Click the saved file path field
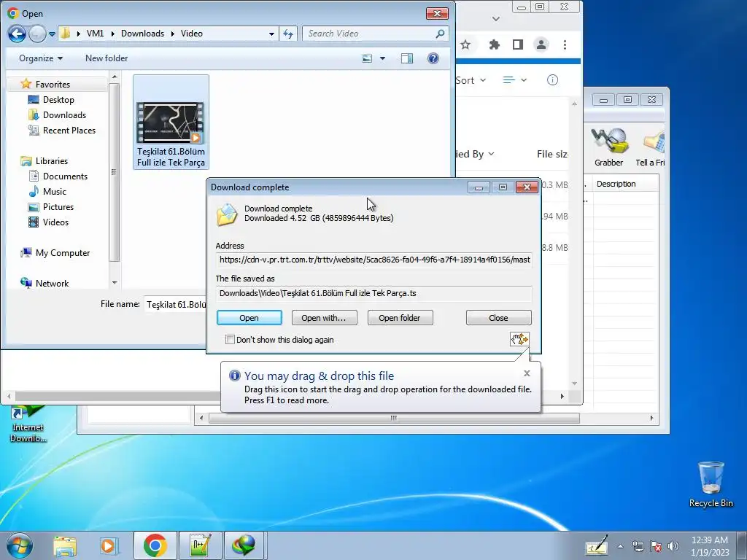The height and width of the screenshot is (560, 747). coord(374,293)
